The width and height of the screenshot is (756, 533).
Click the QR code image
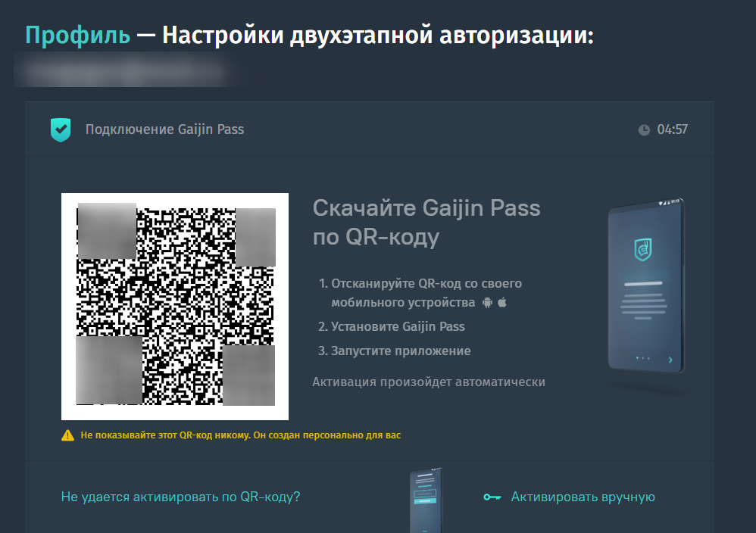(x=175, y=307)
